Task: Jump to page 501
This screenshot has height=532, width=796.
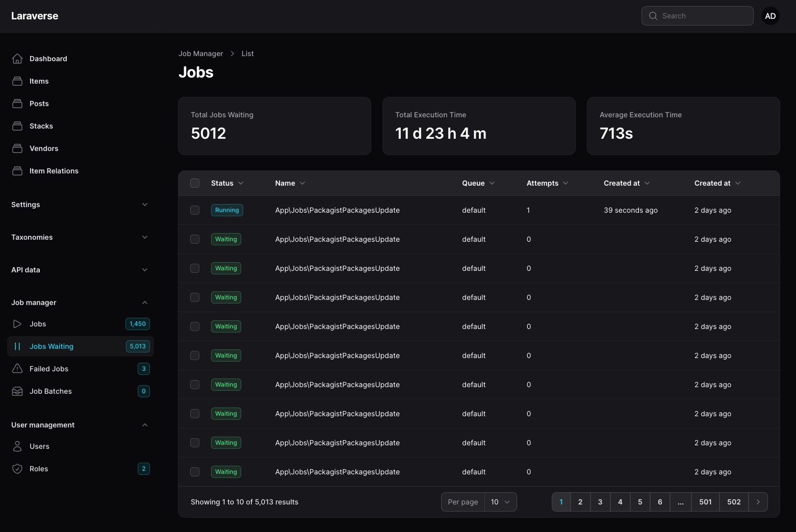Action: [x=705, y=502]
